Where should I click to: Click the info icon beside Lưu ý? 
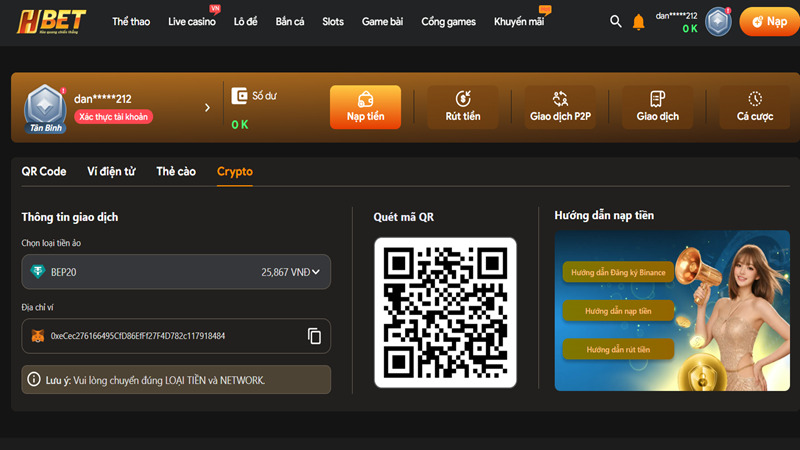tap(34, 379)
